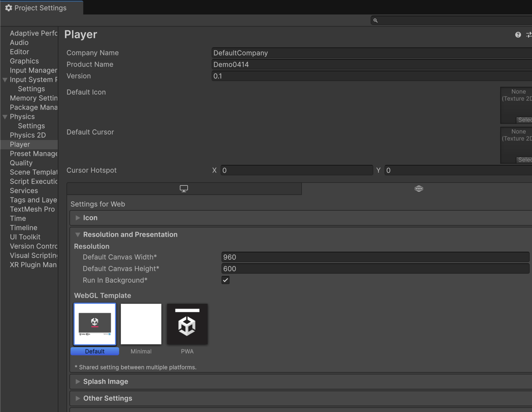Open Services settings category
This screenshot has height=412, width=532.
click(x=24, y=191)
